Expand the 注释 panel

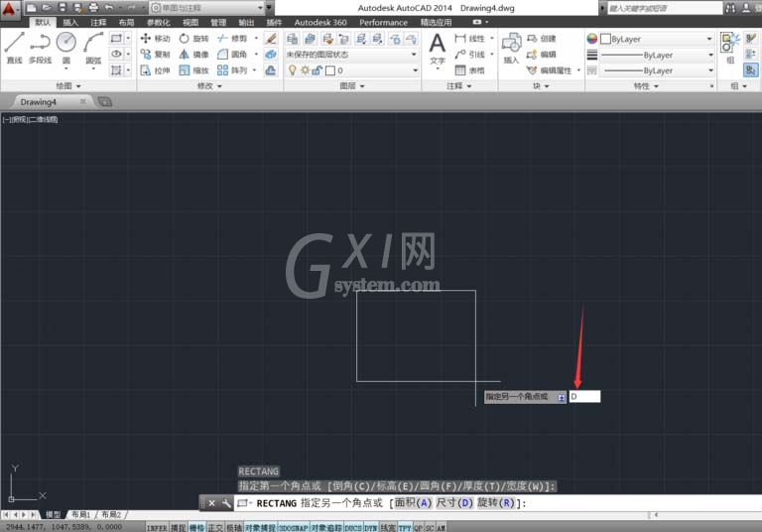[x=459, y=86]
